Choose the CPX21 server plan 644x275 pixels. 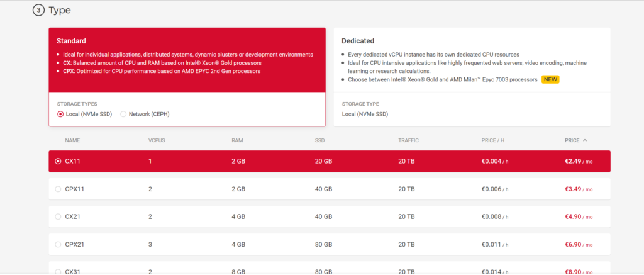[x=58, y=244]
